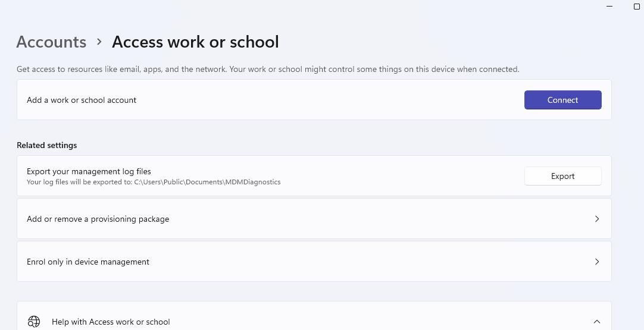Export the management log files
Viewport: 644px width, 330px height.
[x=562, y=176]
